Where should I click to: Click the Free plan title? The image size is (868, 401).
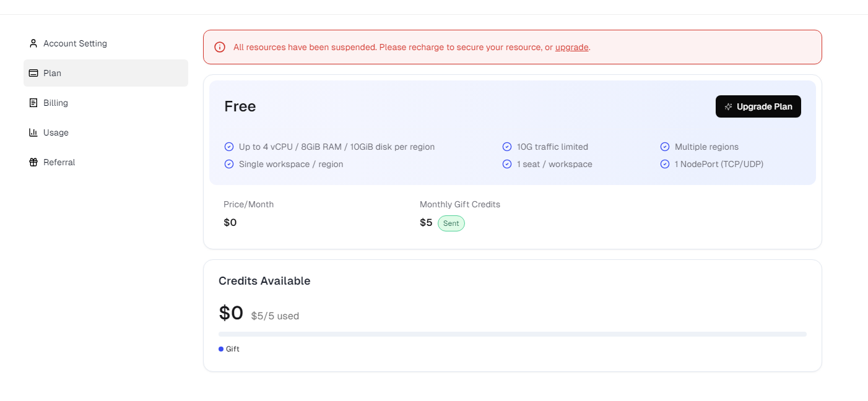(x=240, y=106)
